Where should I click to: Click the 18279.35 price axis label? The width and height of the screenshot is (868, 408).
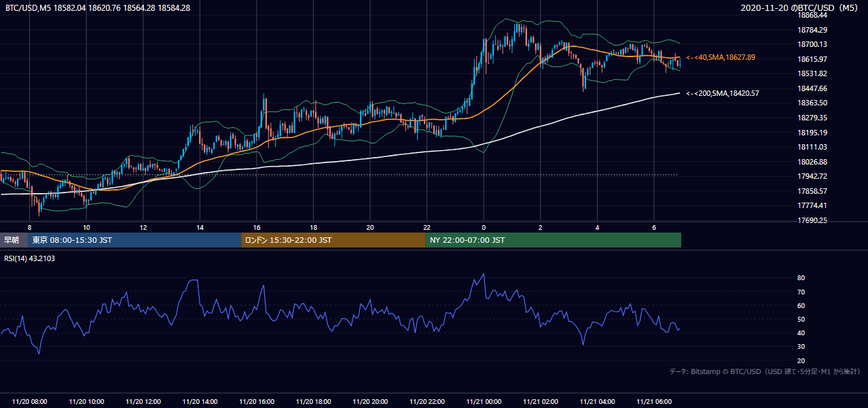812,118
